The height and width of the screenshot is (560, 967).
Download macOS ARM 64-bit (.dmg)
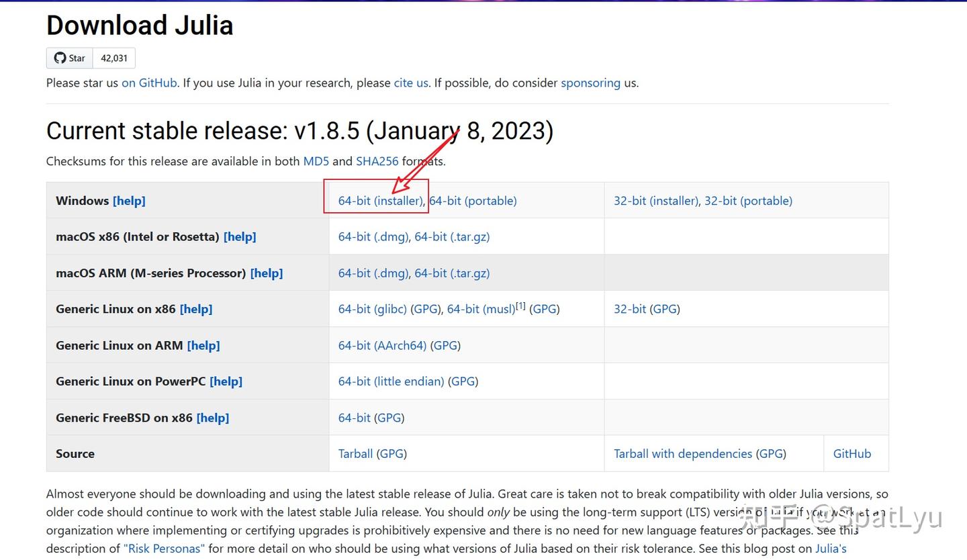pyautogui.click(x=373, y=273)
